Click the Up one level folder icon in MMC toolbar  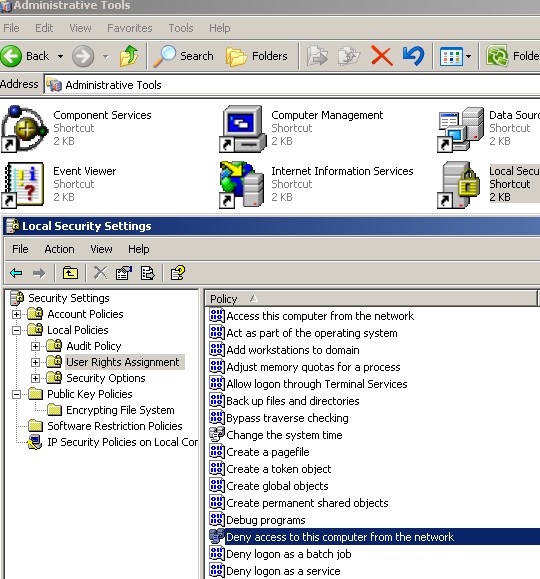[x=70, y=273]
